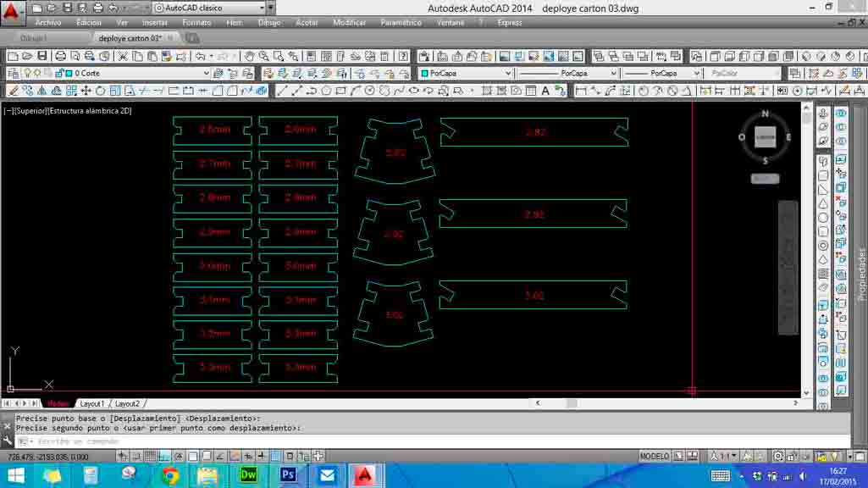The image size is (868, 488).
Task: Switch to the Layout1 tab
Action: (92, 404)
